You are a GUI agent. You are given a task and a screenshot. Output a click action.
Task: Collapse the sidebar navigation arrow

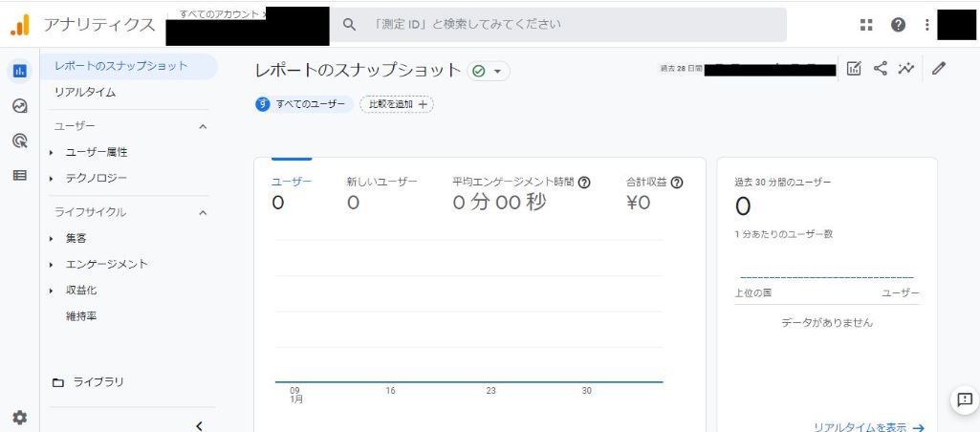coord(199,425)
